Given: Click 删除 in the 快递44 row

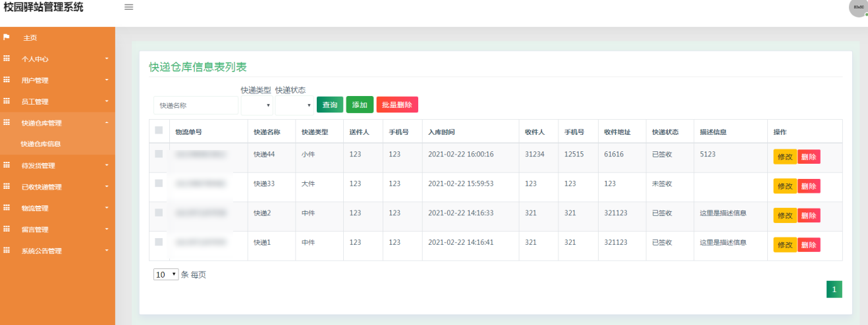Looking at the screenshot, I should click(x=809, y=157).
